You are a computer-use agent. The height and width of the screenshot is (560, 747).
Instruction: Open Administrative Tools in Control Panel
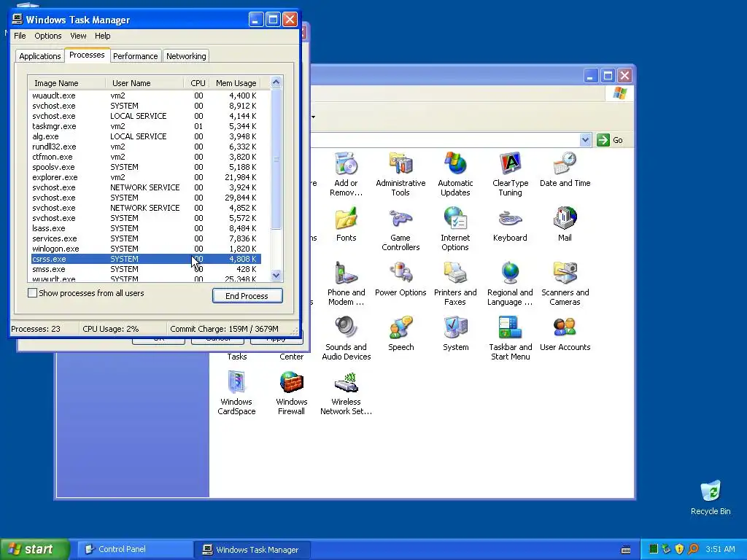400,174
